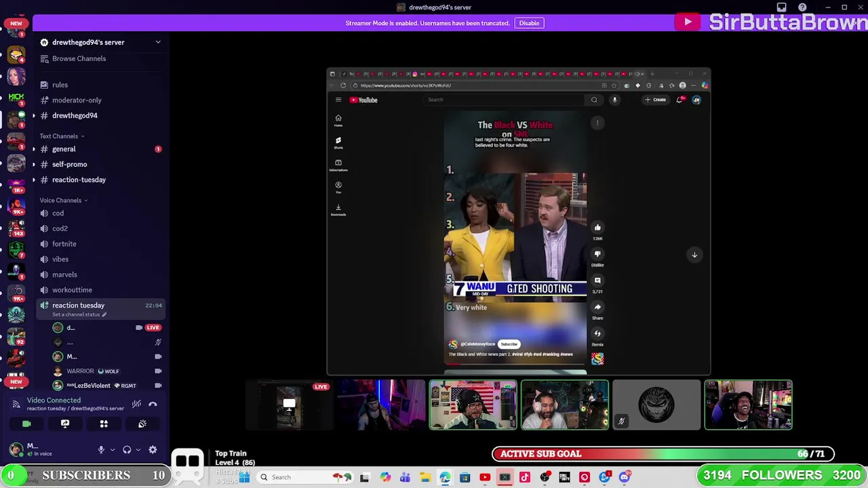Image resolution: width=868 pixels, height=488 pixels.
Task: Open the Discord icon in the taskbar
Action: [x=625, y=477]
